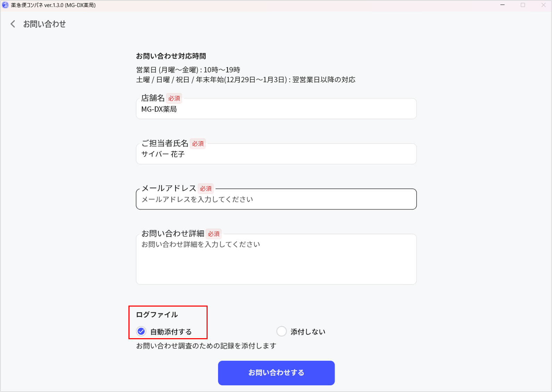Click the お問い合わせ対応時間 heading
Image resolution: width=552 pixels, height=392 pixels.
point(171,56)
